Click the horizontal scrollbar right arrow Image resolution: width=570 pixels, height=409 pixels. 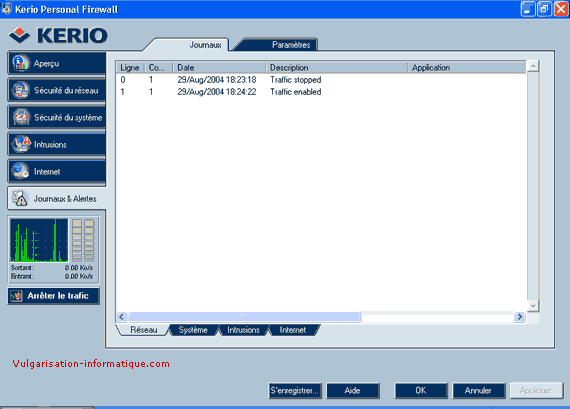pyautogui.click(x=520, y=317)
